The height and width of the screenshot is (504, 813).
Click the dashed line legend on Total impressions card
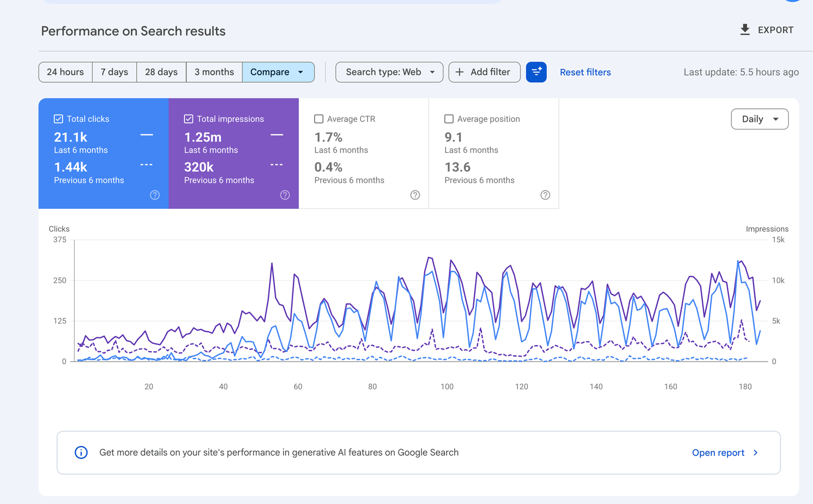[276, 165]
